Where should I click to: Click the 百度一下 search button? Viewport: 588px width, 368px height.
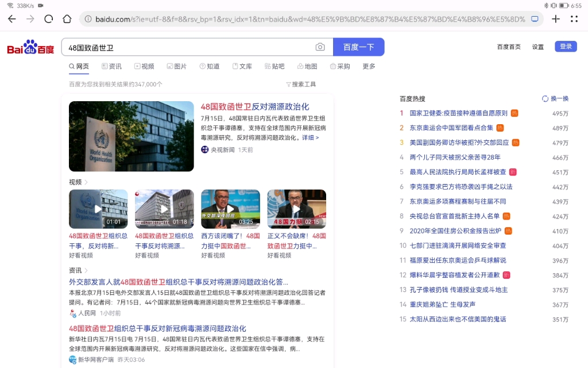tap(359, 47)
